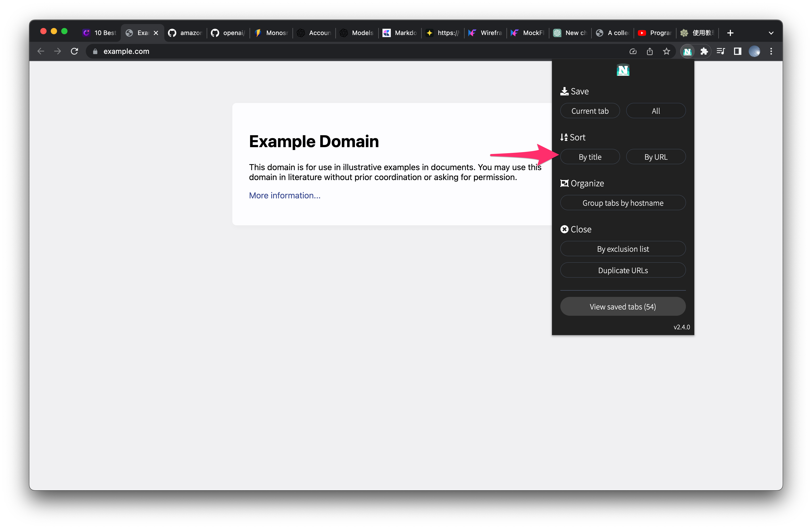Screen dimensions: 812x529
Task: Click the Organize section header
Action: click(582, 183)
